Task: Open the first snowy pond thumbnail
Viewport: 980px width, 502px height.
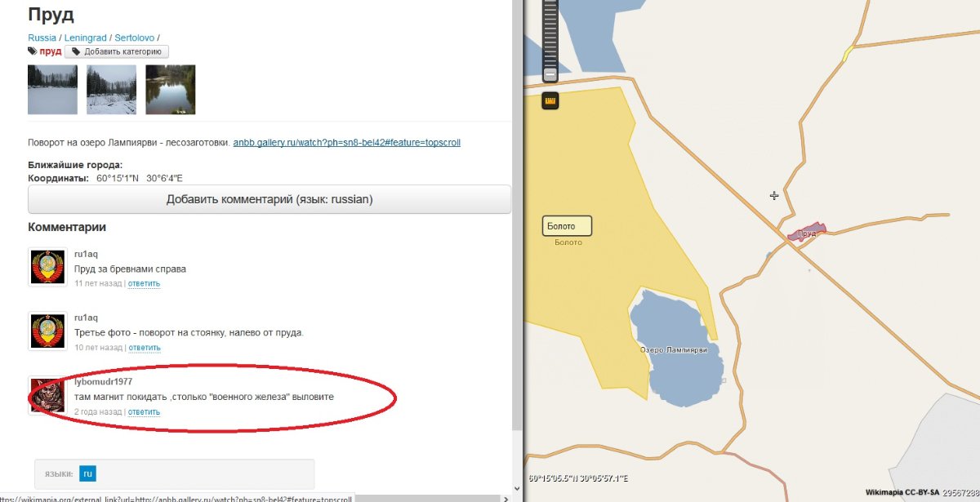Action: pyautogui.click(x=52, y=90)
